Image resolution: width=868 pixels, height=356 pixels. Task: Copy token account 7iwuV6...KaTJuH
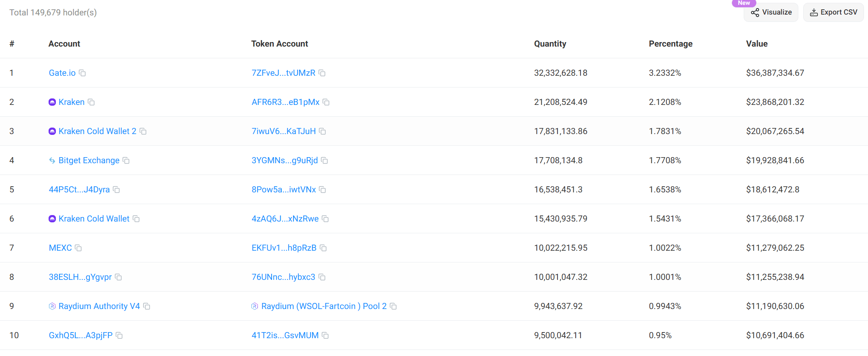(322, 131)
